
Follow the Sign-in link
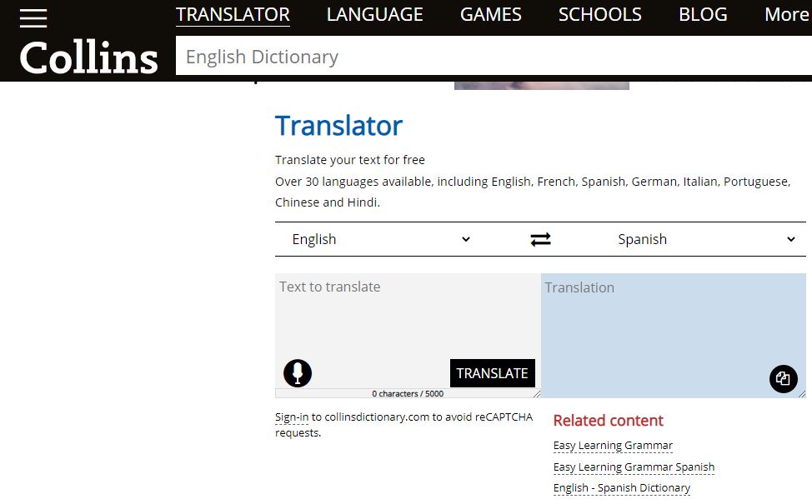pos(292,417)
